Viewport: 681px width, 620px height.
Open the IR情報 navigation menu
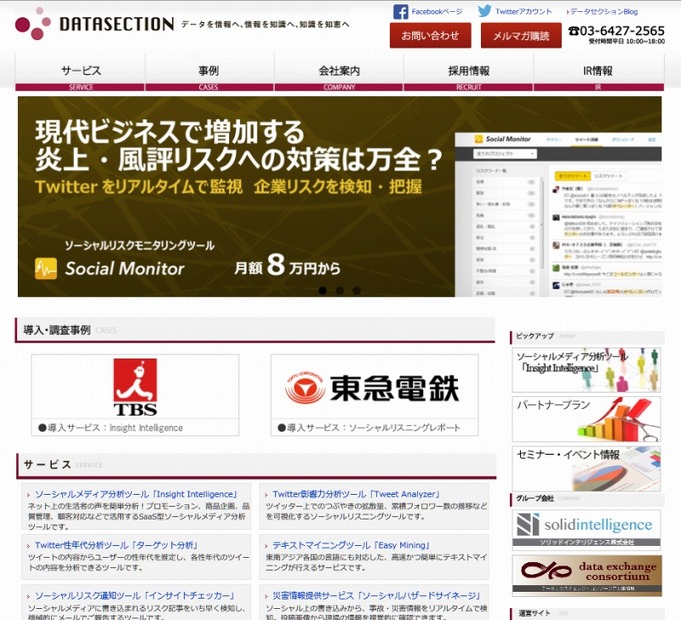pos(598,73)
